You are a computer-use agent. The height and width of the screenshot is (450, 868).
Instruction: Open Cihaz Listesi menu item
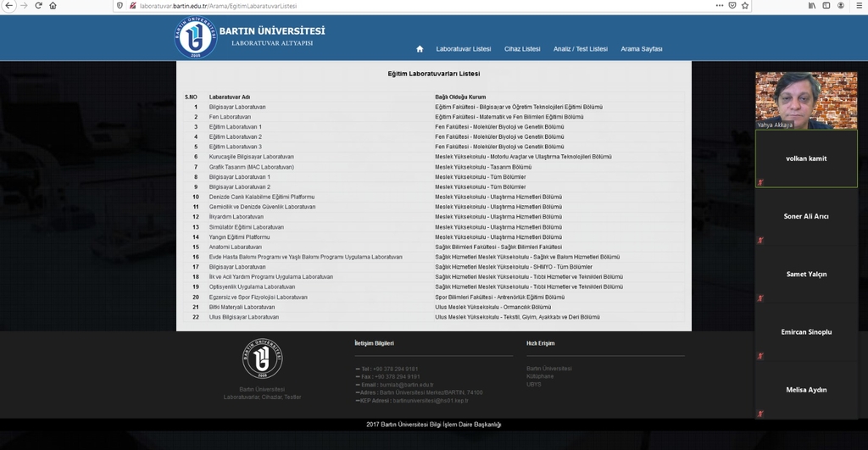coord(522,49)
